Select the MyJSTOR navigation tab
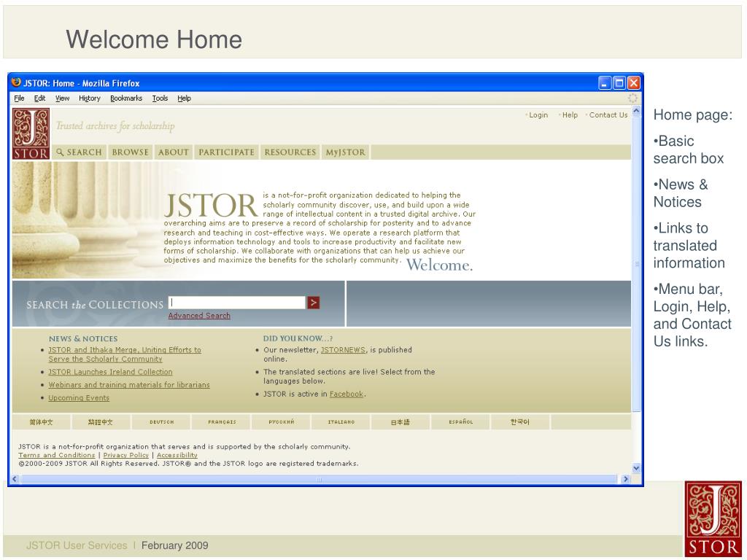Screen dimensions: 747x560 click(x=345, y=152)
